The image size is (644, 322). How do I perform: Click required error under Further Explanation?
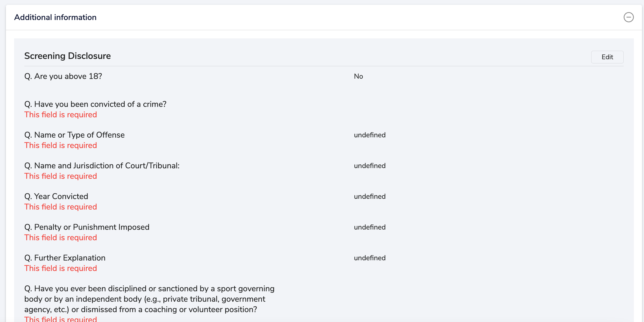pyautogui.click(x=61, y=268)
